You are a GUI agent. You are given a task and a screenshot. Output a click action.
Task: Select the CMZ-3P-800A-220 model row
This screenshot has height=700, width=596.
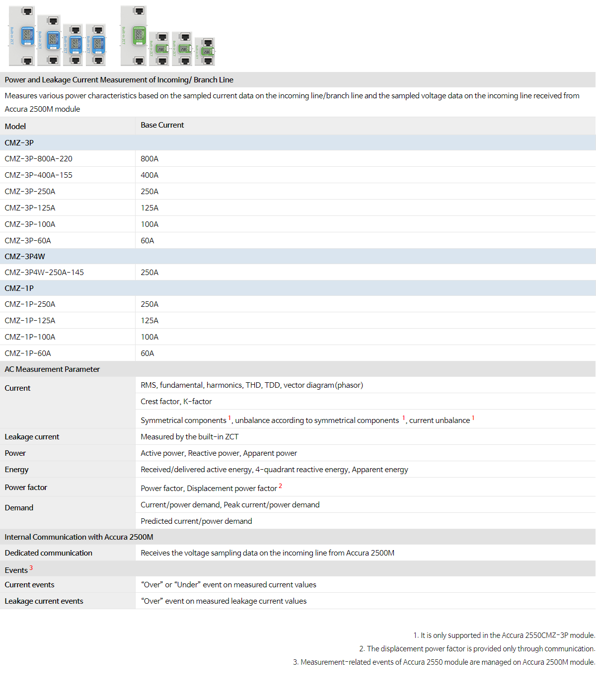click(x=39, y=159)
